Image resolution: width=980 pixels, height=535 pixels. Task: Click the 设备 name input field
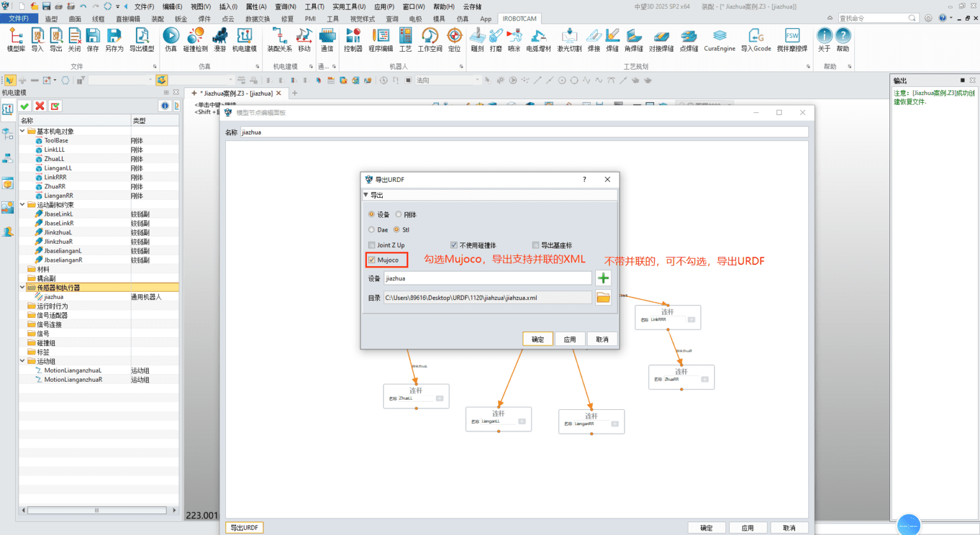coord(487,278)
